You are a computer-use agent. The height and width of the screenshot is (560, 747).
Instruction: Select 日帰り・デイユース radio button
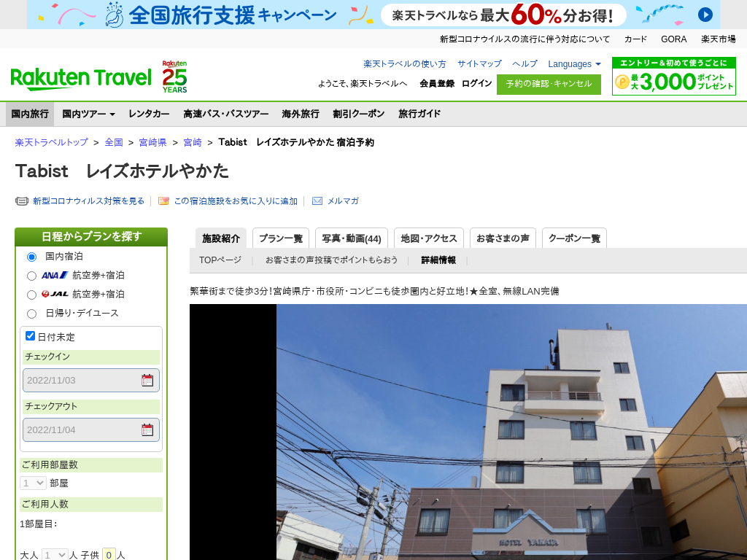pos(31,314)
